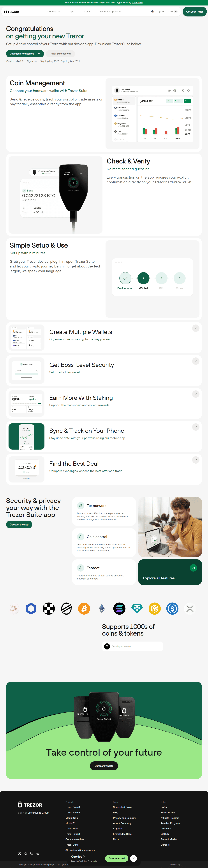Open Instagram social icon in footer
This screenshot has width=208, height=868.
(x=32, y=854)
